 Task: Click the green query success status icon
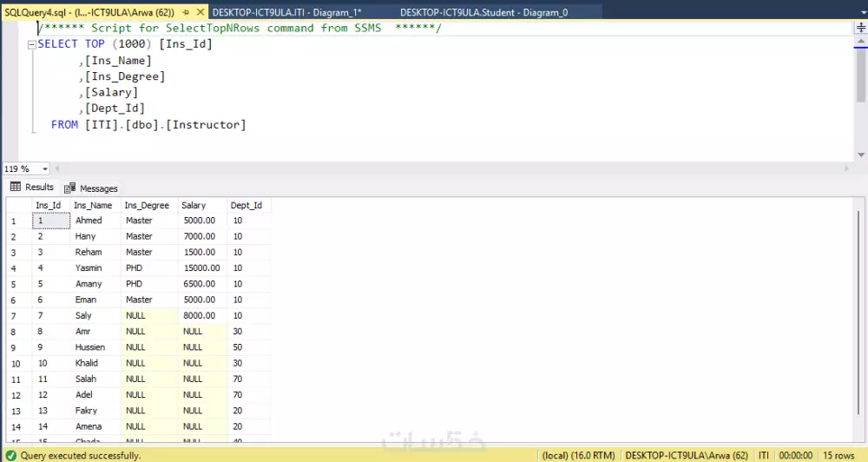[10, 455]
